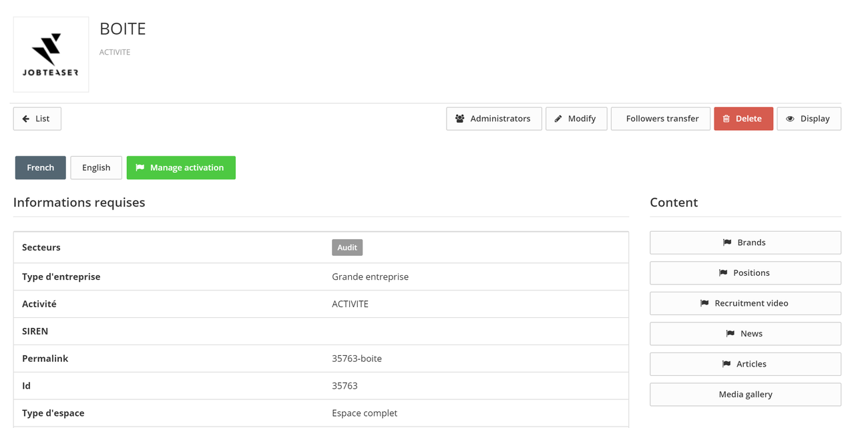Click the flag icon beside News
This screenshot has width=868, height=428.
click(730, 334)
